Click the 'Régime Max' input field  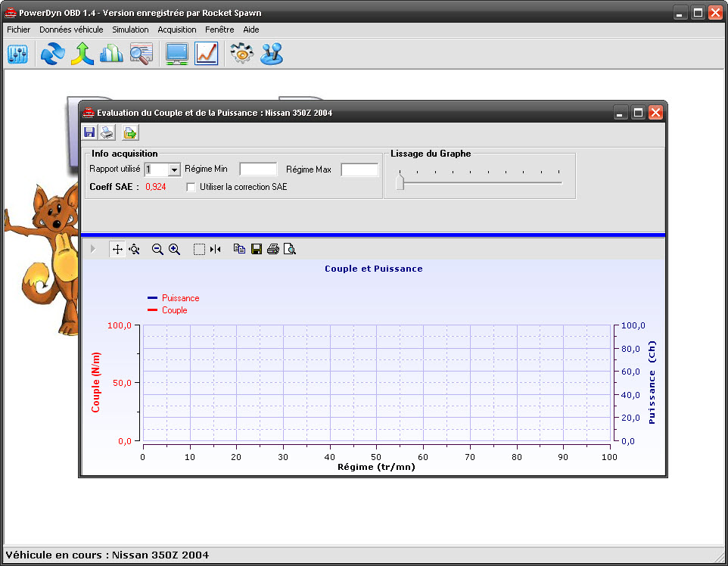[359, 169]
